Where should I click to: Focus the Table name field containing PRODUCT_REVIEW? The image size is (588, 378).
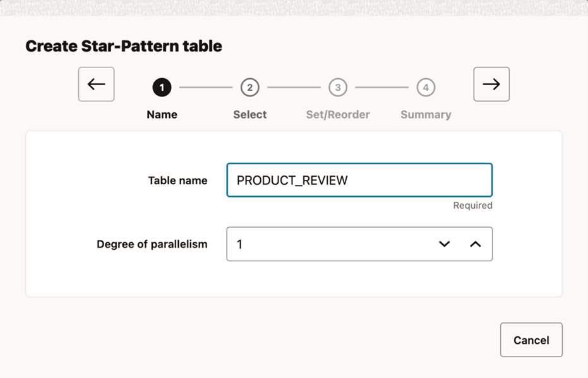[x=359, y=180]
